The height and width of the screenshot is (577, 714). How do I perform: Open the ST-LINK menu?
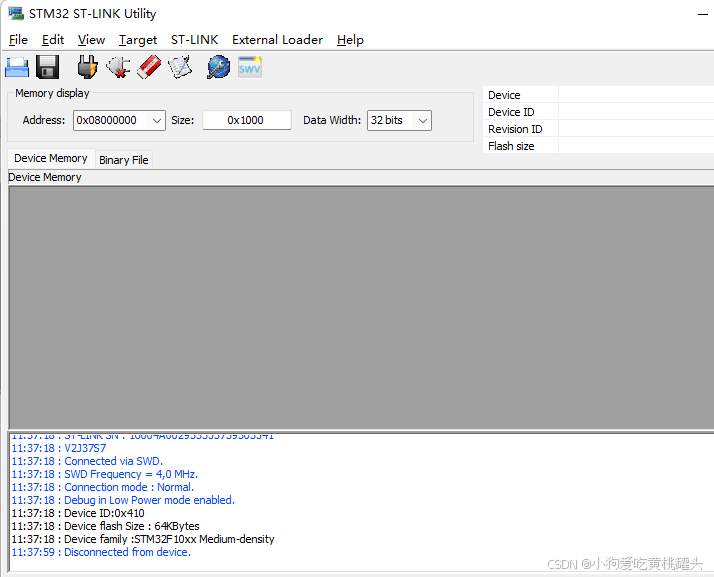coord(194,40)
